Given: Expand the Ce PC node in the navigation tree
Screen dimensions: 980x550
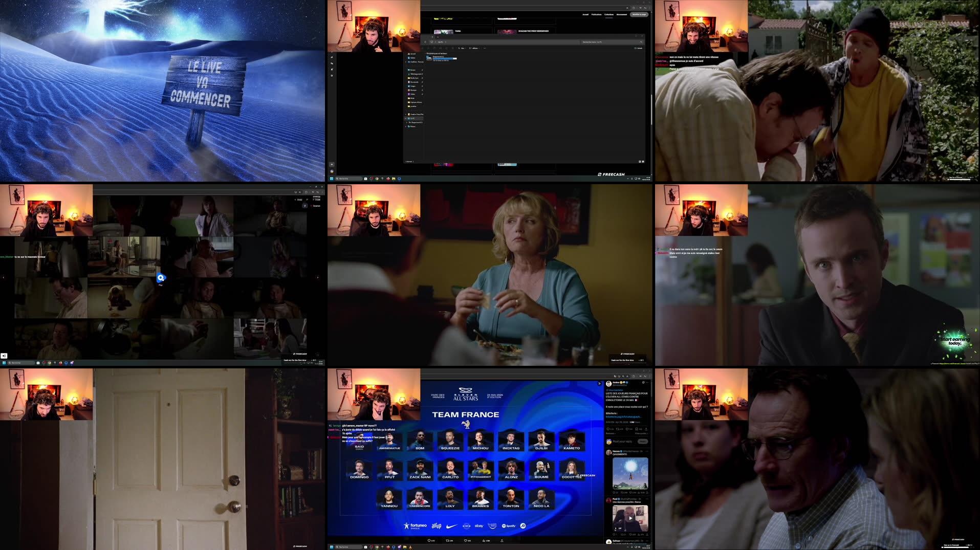Looking at the screenshot, I should pos(406,118).
